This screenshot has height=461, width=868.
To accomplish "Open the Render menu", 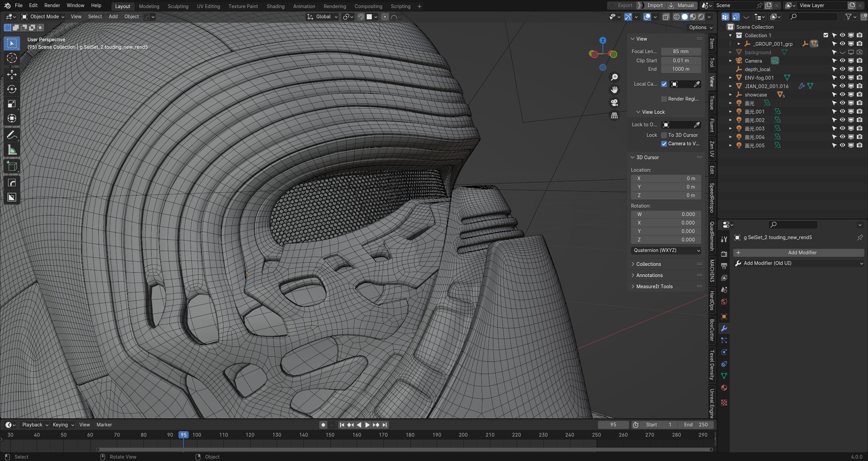I will [52, 5].
